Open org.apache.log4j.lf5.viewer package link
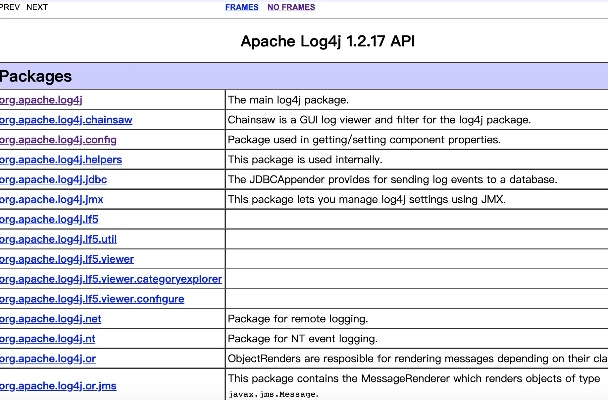This screenshot has height=400, width=608. pos(68,260)
